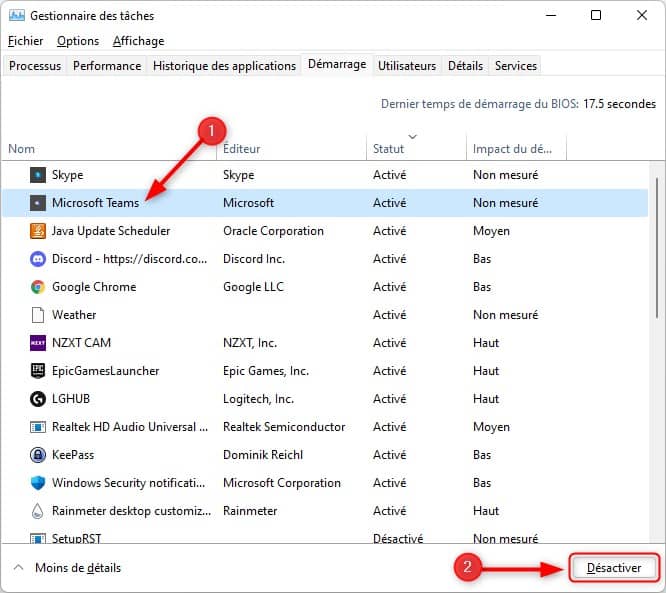The height and width of the screenshot is (593, 666).
Task: Select the Skype name cell
Action: (68, 175)
